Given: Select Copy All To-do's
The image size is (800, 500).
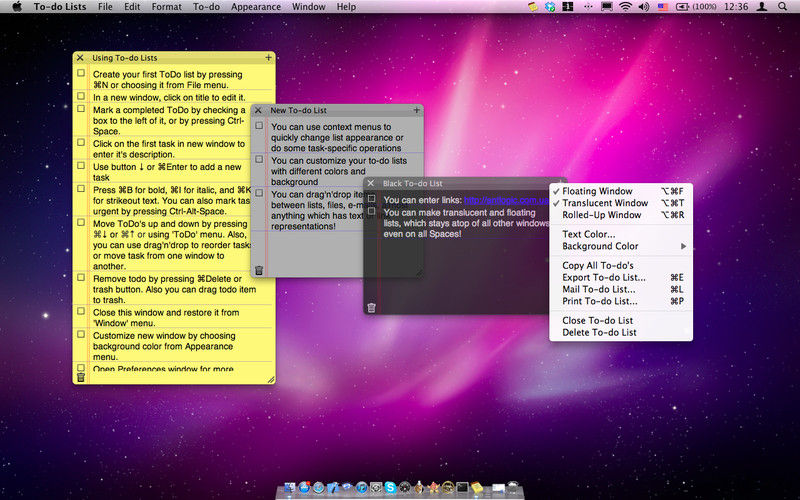Looking at the screenshot, I should coord(621,265).
